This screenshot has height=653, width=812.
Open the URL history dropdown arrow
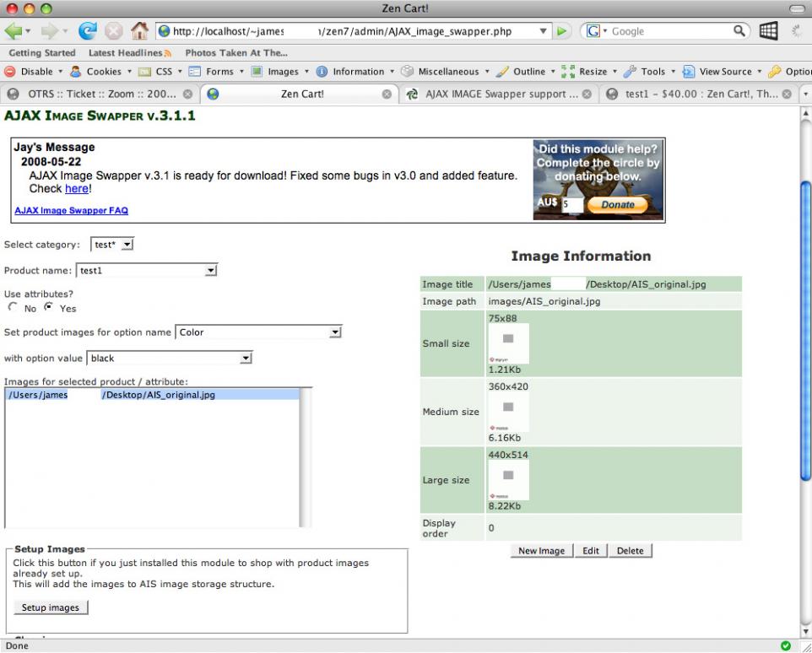pos(543,31)
